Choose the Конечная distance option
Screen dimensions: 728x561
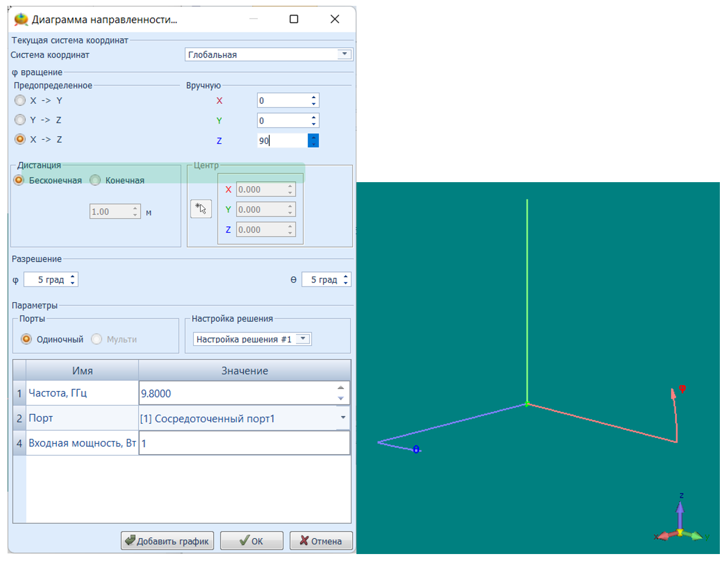pos(96,180)
